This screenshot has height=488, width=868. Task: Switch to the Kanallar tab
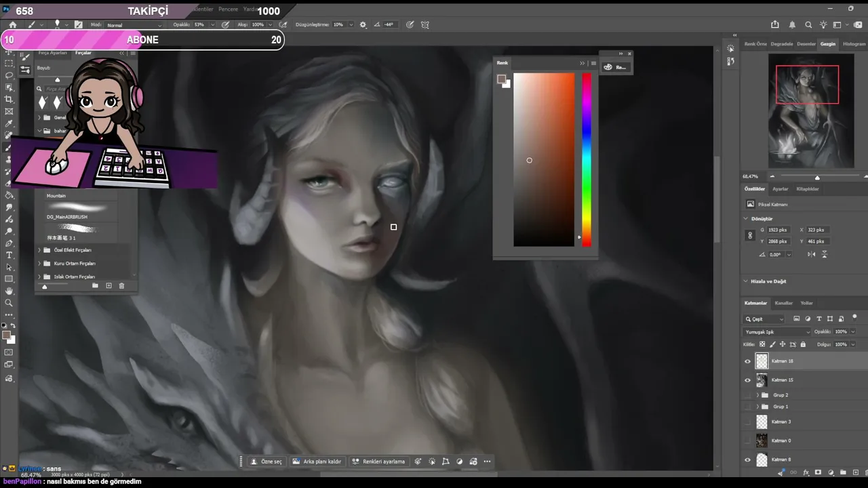(x=784, y=303)
